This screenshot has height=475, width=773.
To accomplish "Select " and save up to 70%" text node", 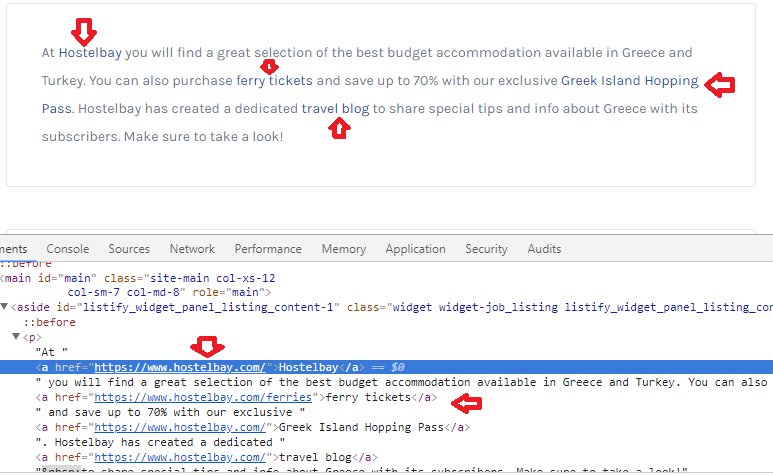I will click(170, 412).
